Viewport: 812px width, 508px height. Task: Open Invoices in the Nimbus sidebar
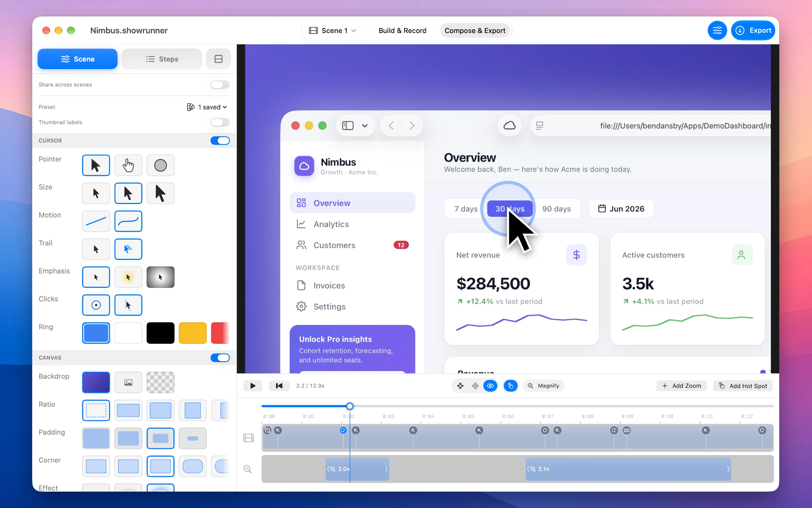pos(352,286)
